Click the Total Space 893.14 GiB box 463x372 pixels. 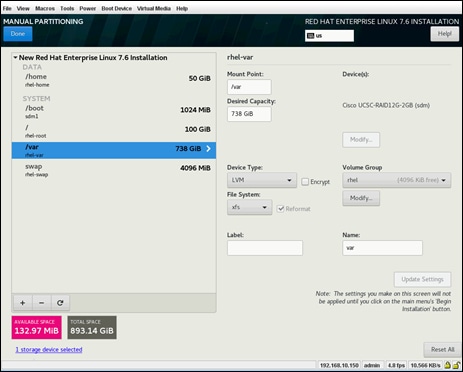(92, 327)
